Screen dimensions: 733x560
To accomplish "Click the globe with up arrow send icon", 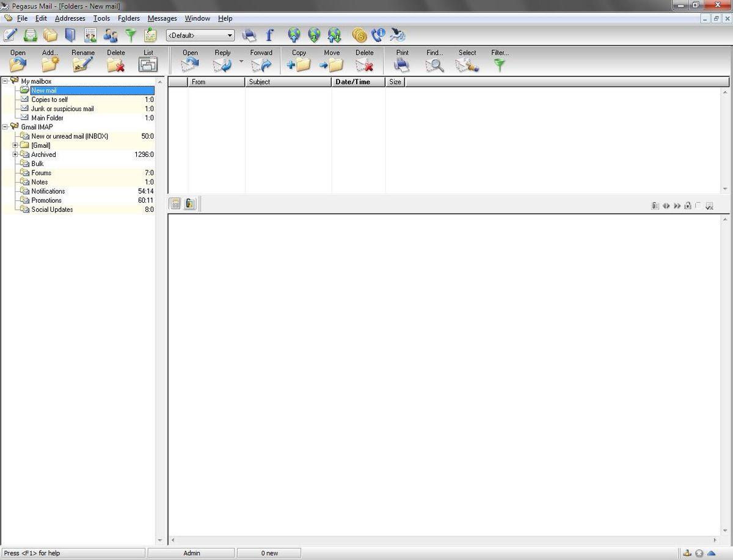I will [294, 35].
